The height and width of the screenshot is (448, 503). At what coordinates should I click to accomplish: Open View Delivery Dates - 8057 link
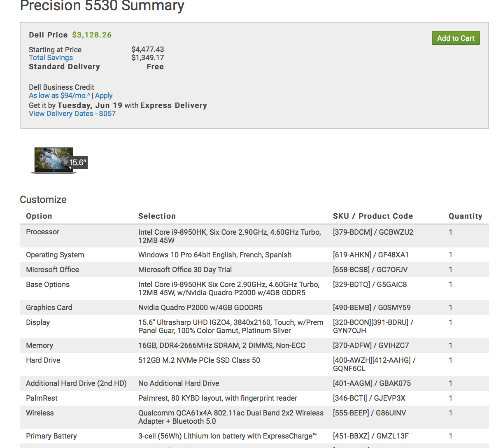point(72,114)
